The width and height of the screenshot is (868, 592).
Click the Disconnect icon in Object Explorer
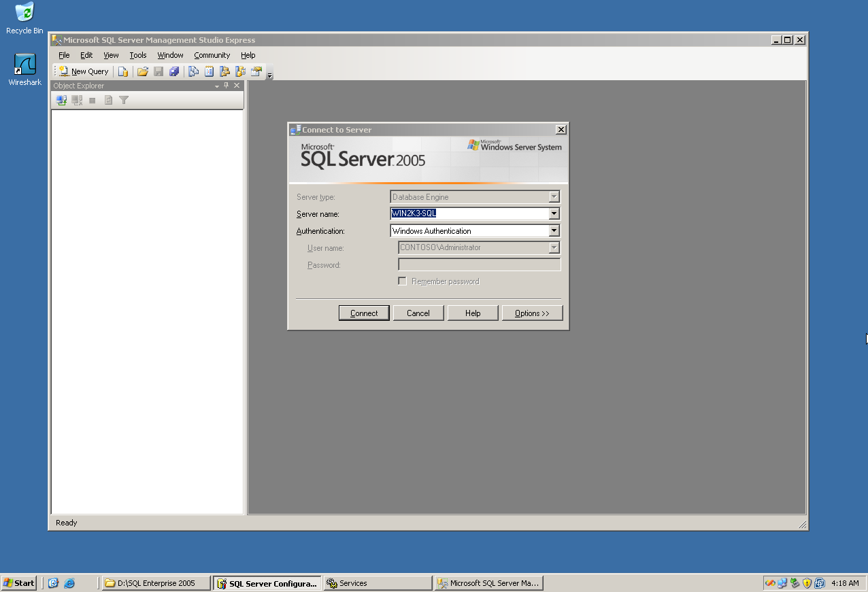[76, 100]
